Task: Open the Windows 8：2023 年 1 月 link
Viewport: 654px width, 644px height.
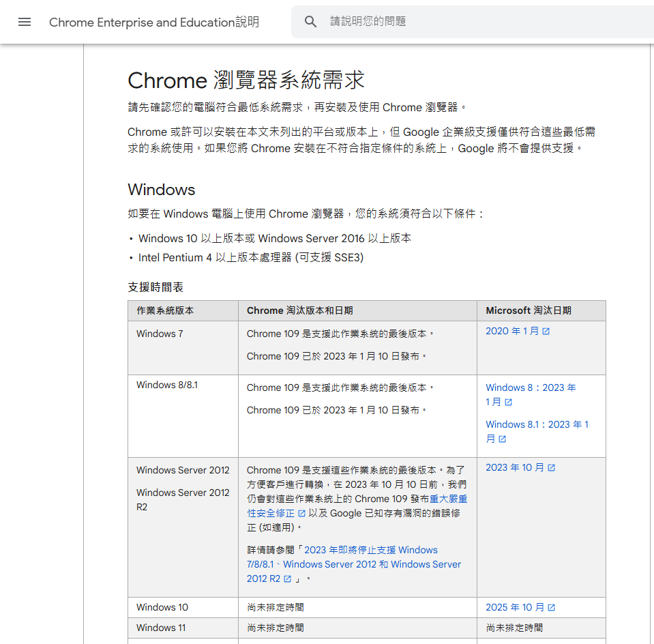Action: click(x=531, y=387)
